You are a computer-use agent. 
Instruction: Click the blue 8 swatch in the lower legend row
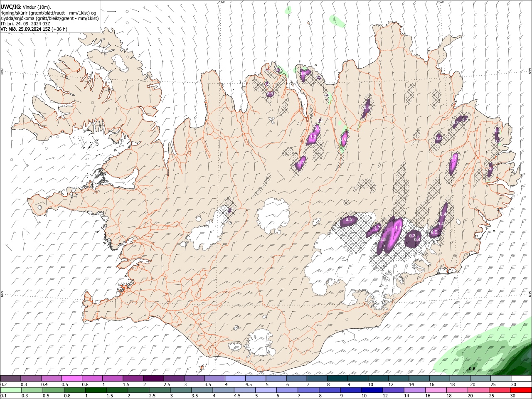pos(329,390)
